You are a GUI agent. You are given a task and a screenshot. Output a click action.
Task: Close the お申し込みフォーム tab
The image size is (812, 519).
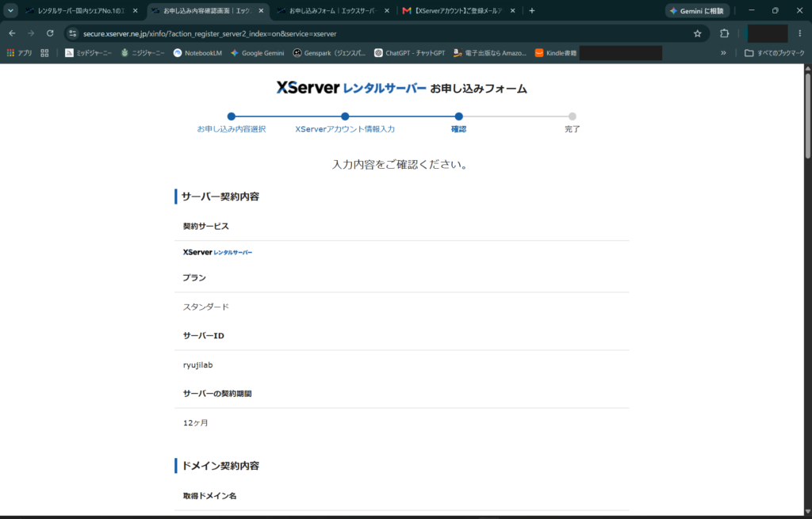387,10
